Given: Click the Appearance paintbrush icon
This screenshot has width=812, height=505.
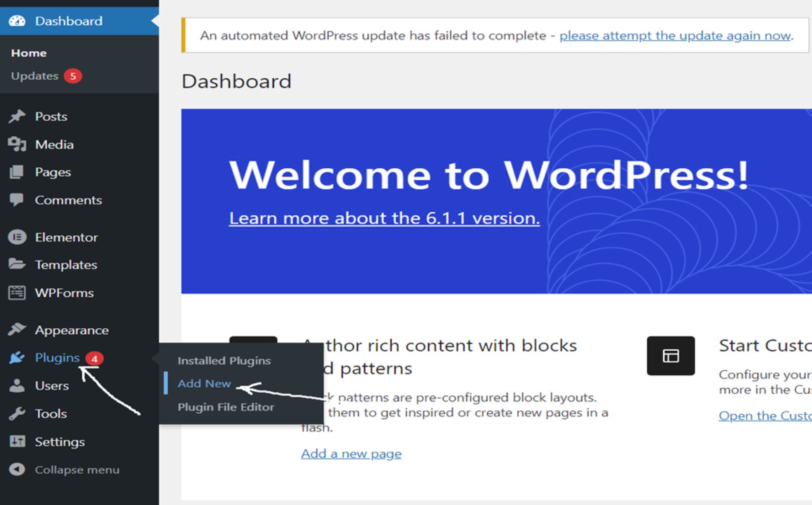Looking at the screenshot, I should 17,330.
